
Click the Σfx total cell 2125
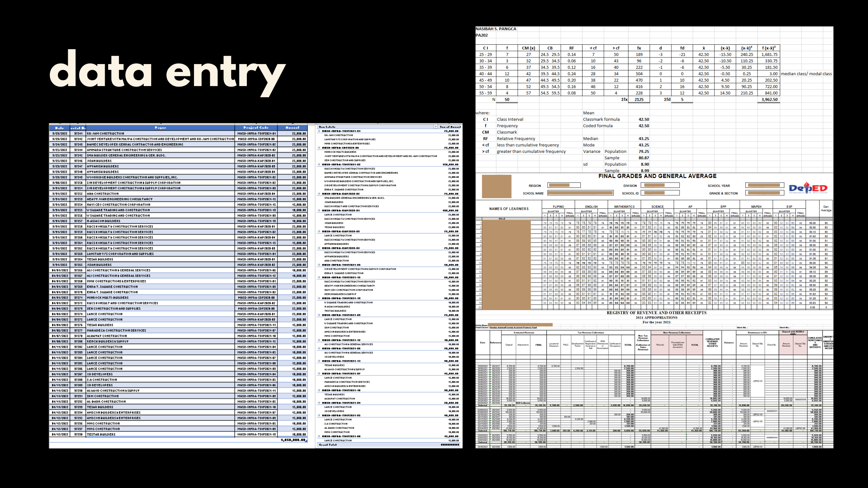point(639,100)
